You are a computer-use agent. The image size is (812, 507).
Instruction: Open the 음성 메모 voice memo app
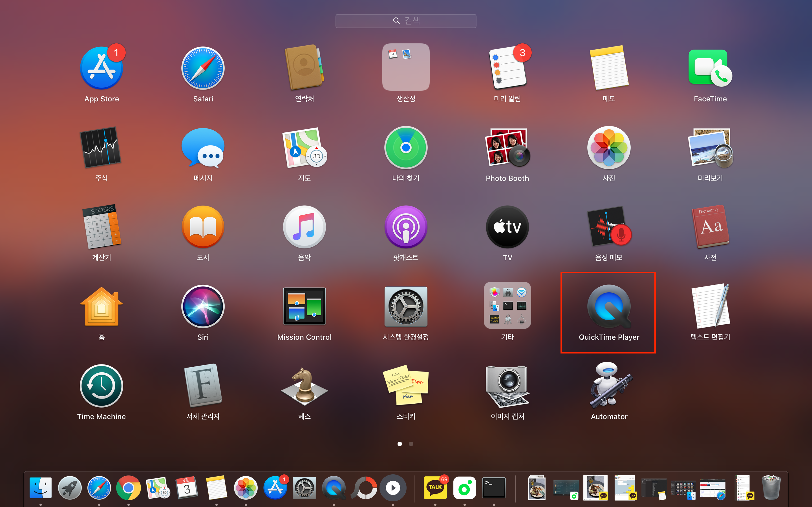coord(609,227)
